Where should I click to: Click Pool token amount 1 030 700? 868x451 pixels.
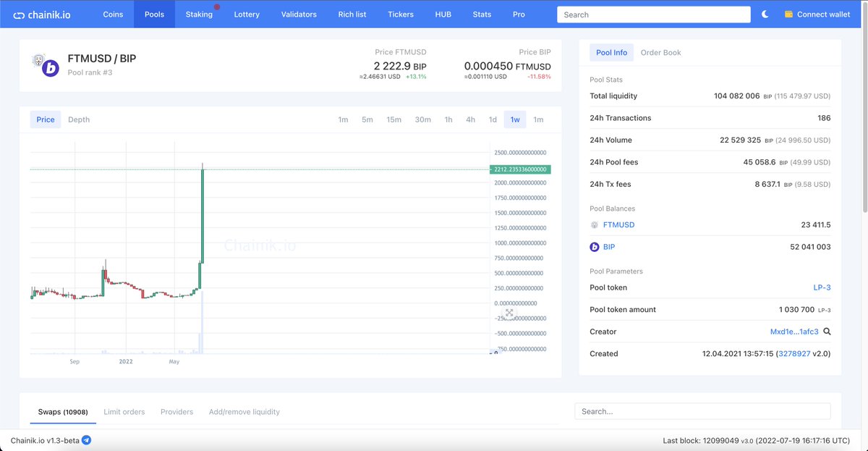coord(796,310)
